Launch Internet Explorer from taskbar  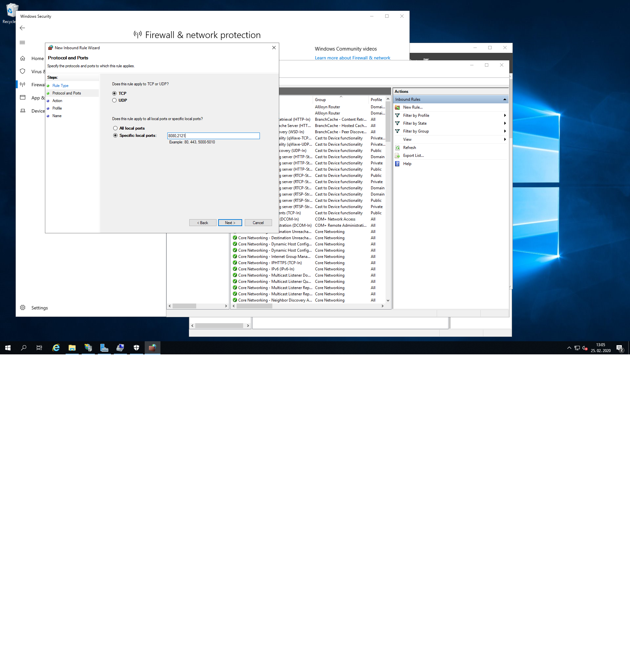(56, 348)
